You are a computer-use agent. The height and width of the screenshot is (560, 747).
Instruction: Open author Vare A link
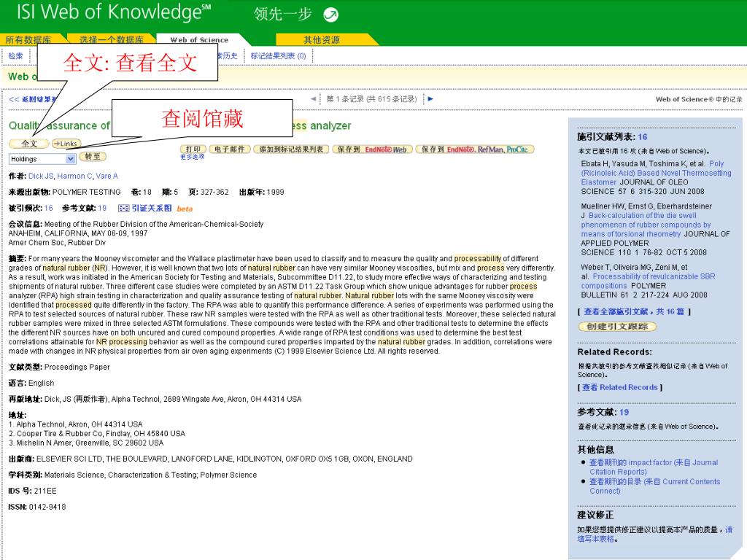coord(107,176)
